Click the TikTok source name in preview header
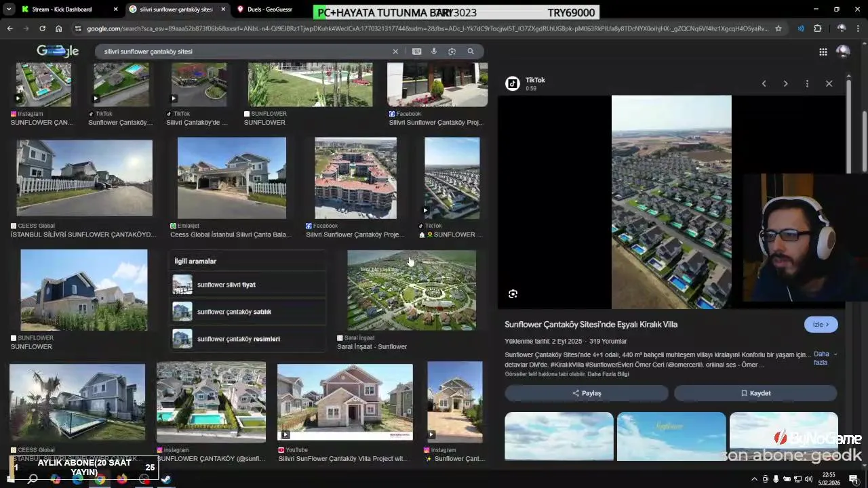Viewport: 868px width, 488px height. [x=535, y=80]
